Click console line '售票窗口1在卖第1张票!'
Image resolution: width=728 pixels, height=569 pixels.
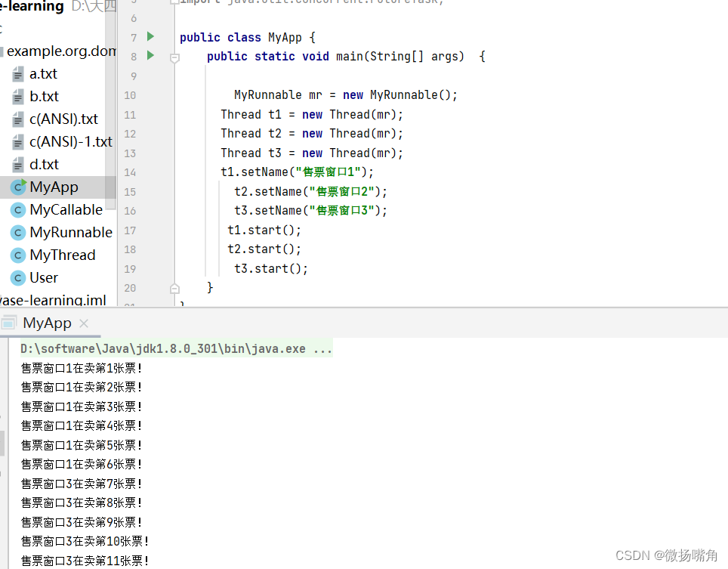click(82, 368)
